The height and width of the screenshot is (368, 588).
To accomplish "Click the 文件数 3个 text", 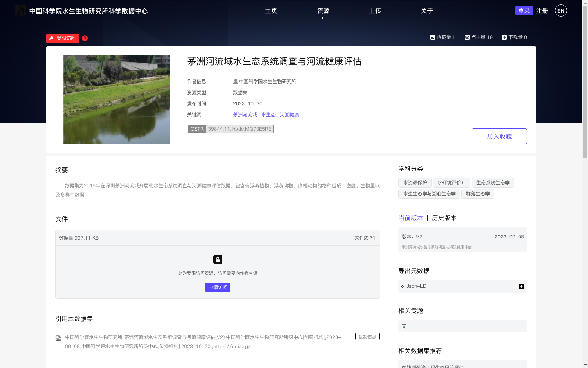I will (366, 238).
